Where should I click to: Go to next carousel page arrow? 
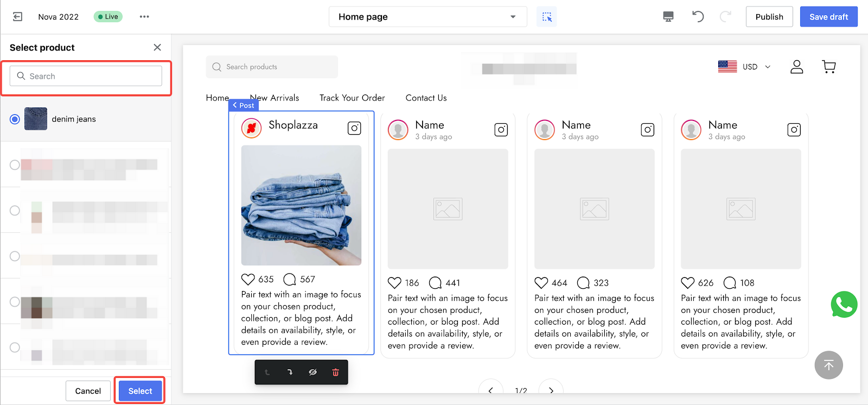point(551,390)
